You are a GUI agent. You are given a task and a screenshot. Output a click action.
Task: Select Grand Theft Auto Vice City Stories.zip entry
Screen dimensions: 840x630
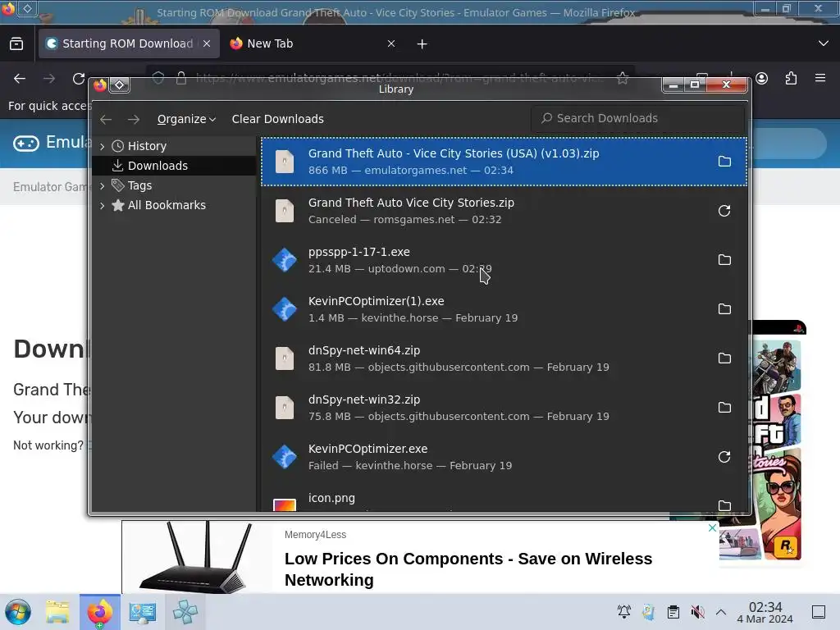pyautogui.click(x=504, y=211)
